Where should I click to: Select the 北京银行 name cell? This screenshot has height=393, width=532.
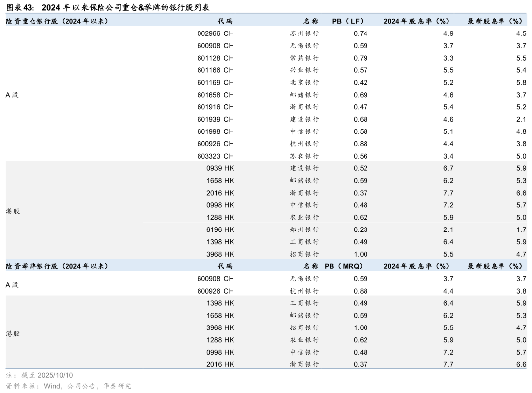pos(304,83)
